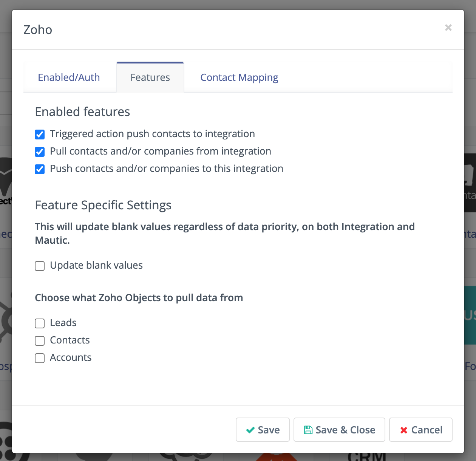The width and height of the screenshot is (476, 461).
Task: Click the floppy disk icon on Save & Close
Action: [x=308, y=430]
